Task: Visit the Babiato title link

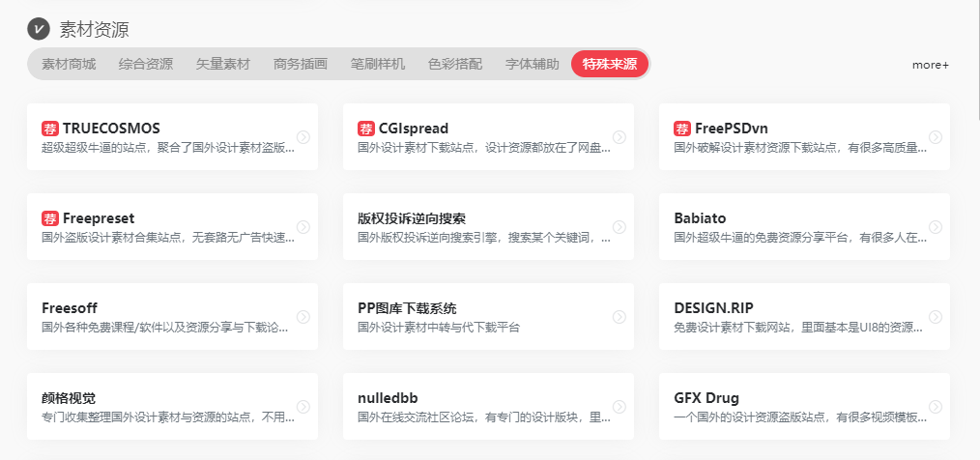Action: click(700, 218)
